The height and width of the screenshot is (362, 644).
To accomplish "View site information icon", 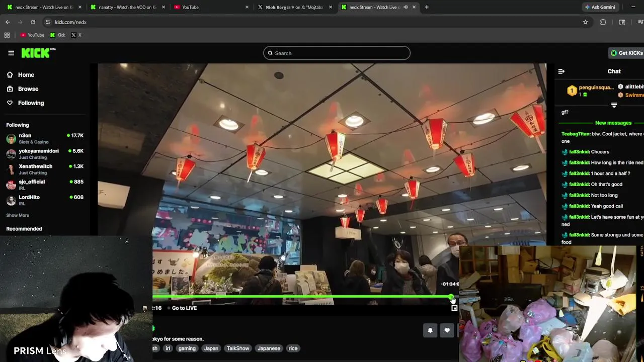I will pos(48,22).
